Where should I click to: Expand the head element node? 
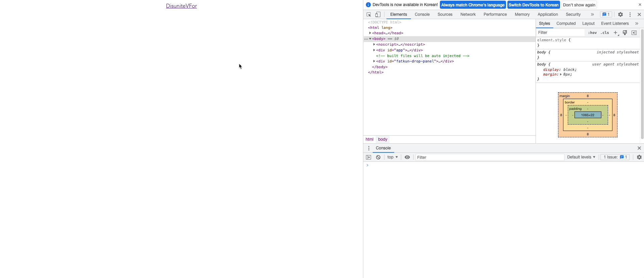pyautogui.click(x=370, y=33)
